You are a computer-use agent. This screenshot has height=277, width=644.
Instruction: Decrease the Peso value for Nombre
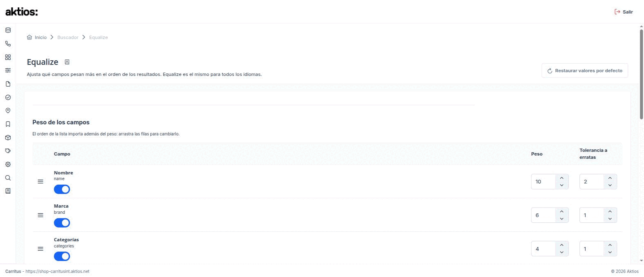coord(561,185)
